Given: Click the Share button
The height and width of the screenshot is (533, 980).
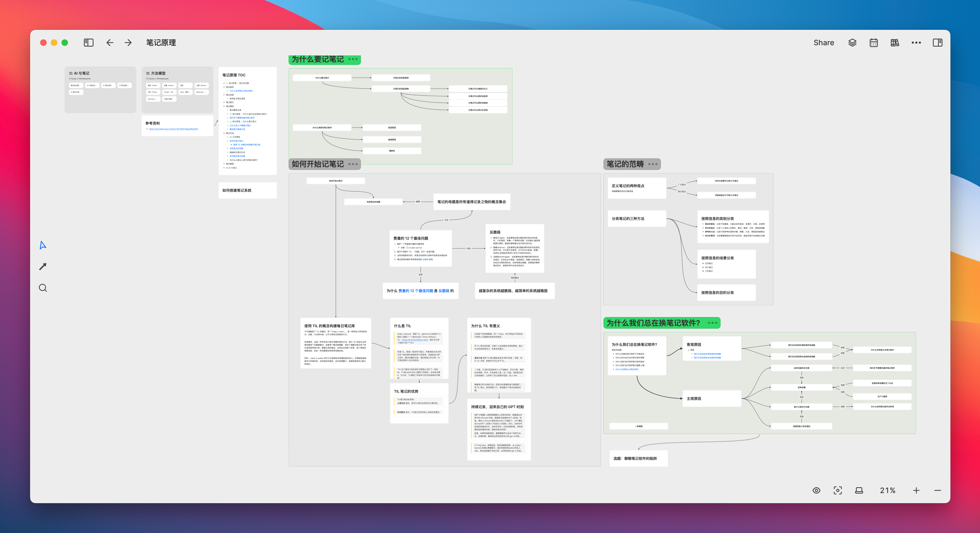Looking at the screenshot, I should pyautogui.click(x=824, y=43).
